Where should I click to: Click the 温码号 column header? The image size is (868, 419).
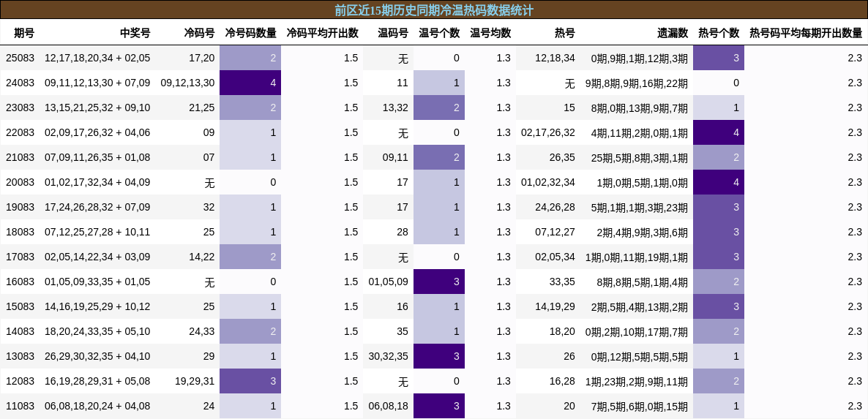pyautogui.click(x=393, y=33)
